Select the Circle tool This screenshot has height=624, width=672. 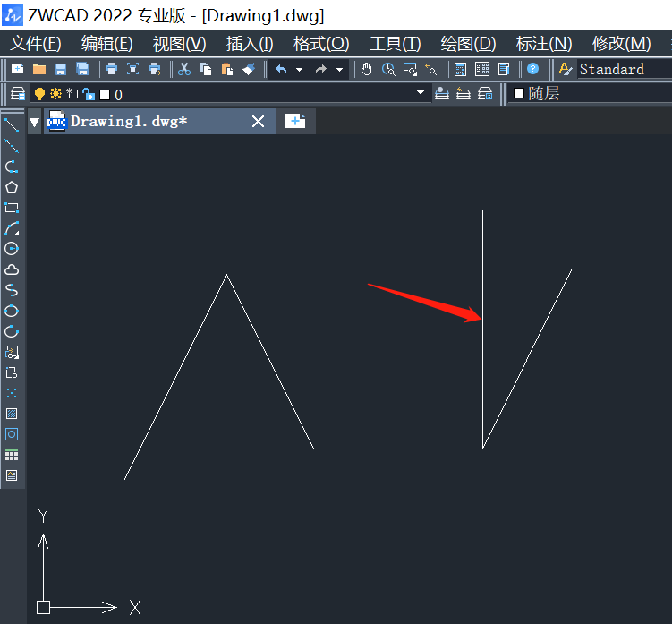point(12,249)
